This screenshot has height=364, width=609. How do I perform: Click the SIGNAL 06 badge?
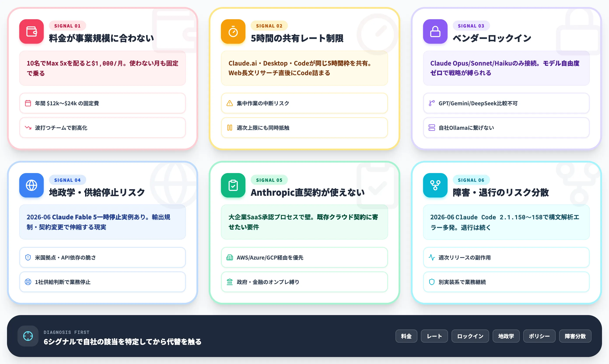[x=471, y=180]
